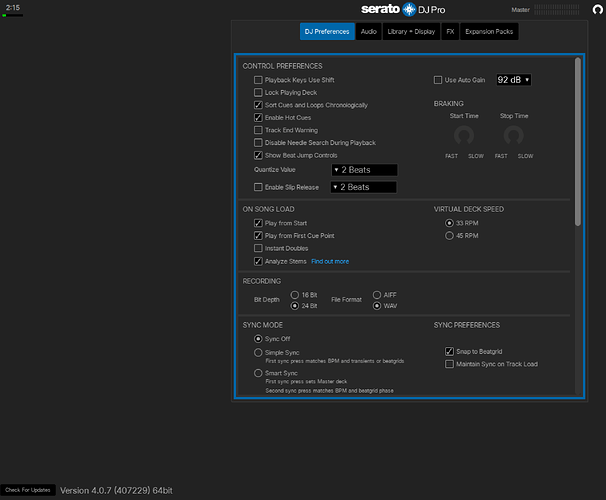Image resolution: width=606 pixels, height=500 pixels.
Task: Switch to the Audio tab
Action: point(369,31)
